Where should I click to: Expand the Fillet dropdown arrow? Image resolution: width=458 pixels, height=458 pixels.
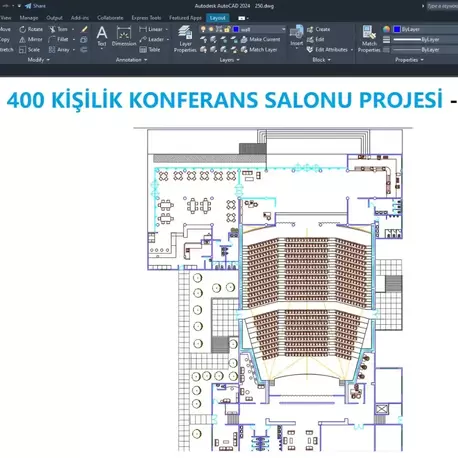[x=74, y=39]
